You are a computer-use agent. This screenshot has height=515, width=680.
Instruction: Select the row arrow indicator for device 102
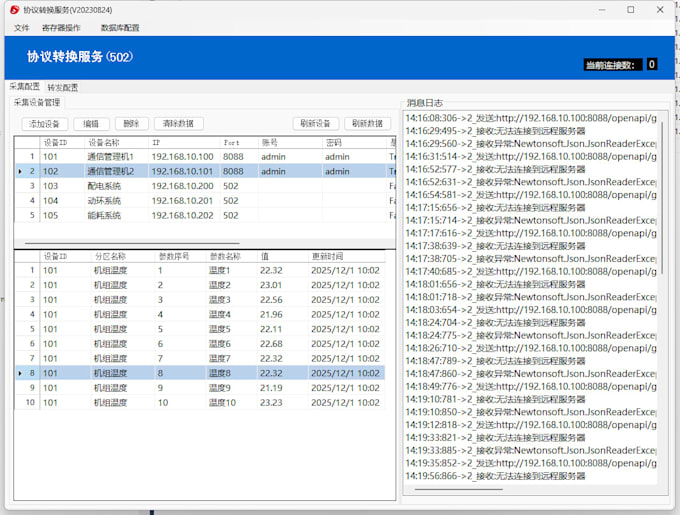[x=20, y=172]
